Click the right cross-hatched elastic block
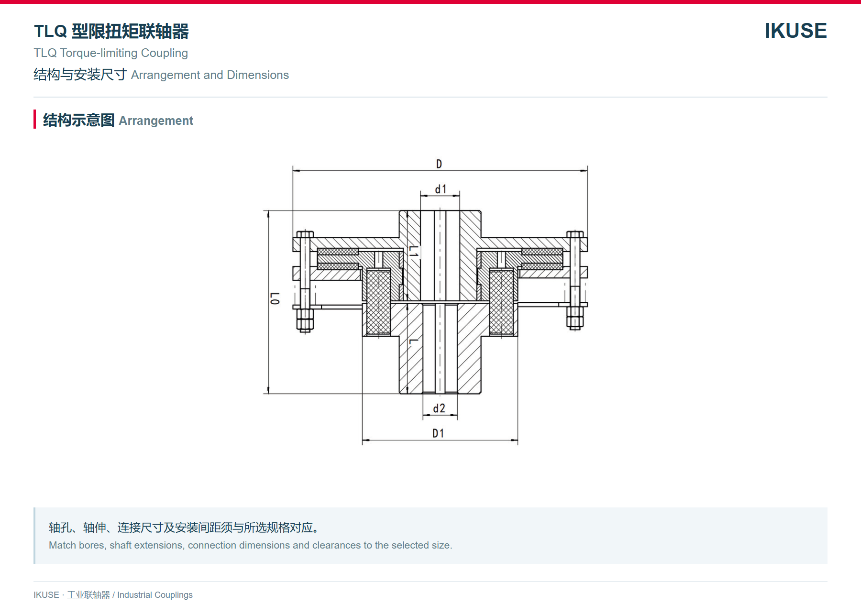This screenshot has width=861, height=616. 502,303
